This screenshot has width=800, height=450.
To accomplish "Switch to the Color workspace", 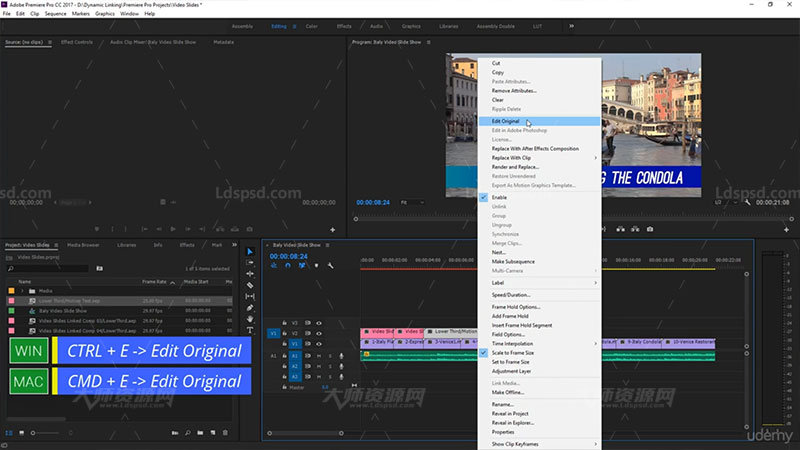I will (311, 26).
